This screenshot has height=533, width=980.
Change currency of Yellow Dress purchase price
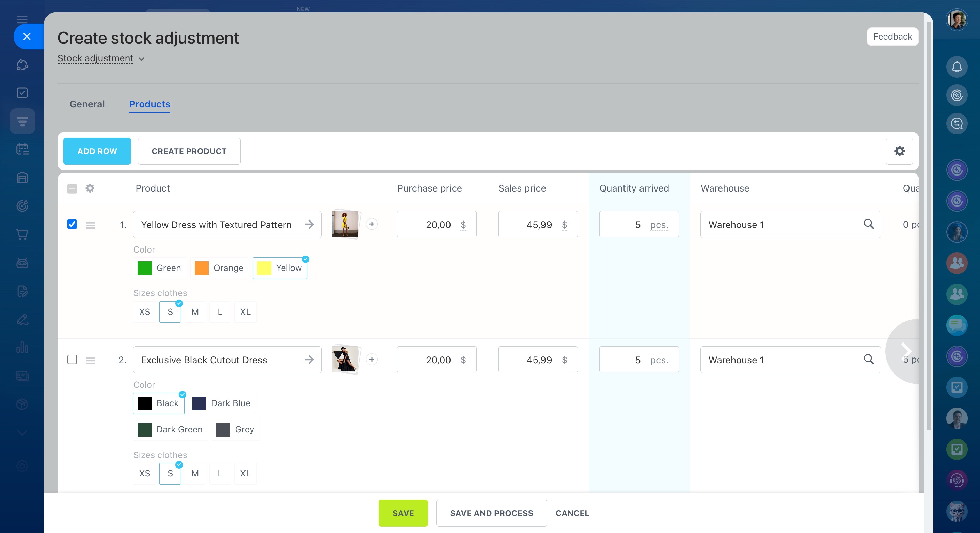[463, 225]
